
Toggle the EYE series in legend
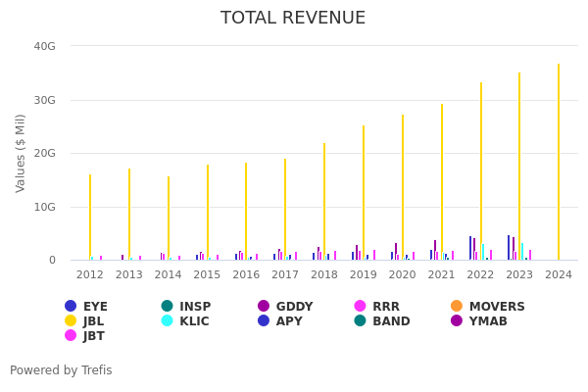[x=86, y=307]
